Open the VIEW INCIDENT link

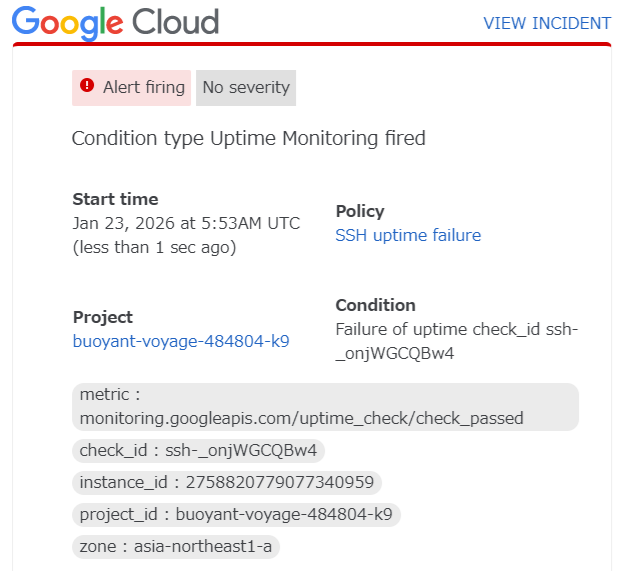tap(546, 23)
